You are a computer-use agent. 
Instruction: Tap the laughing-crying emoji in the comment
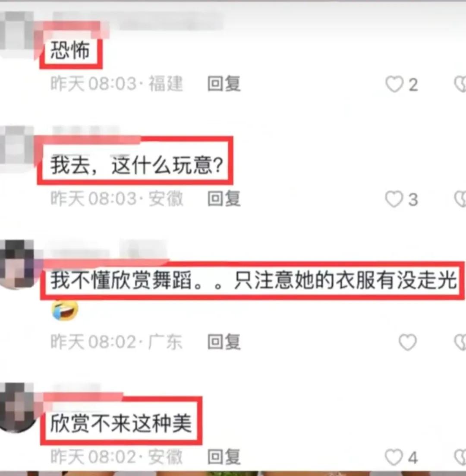(65, 310)
